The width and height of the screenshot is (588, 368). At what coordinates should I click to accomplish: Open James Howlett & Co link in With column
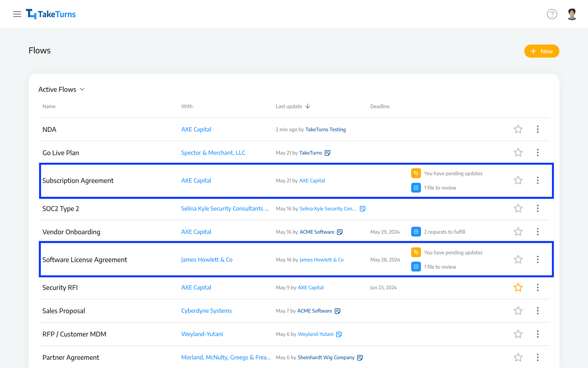coord(207,260)
